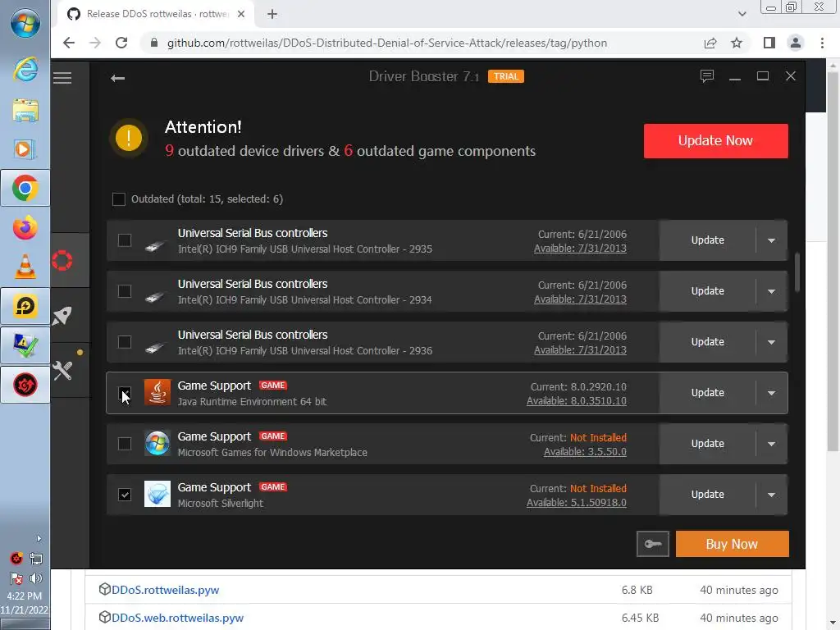Expand the dropdown arrow for Java Runtime Environment
Viewport: 840px width, 630px height.
pos(771,393)
